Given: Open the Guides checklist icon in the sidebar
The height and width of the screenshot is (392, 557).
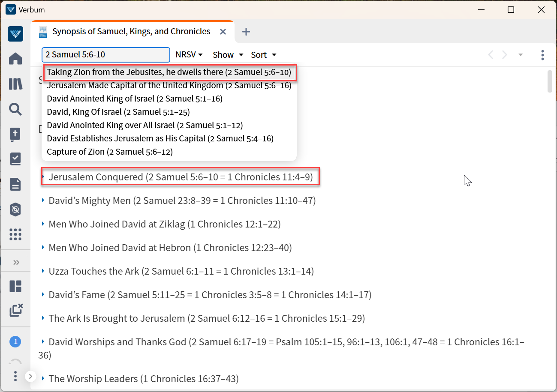Looking at the screenshot, I should [x=15, y=159].
